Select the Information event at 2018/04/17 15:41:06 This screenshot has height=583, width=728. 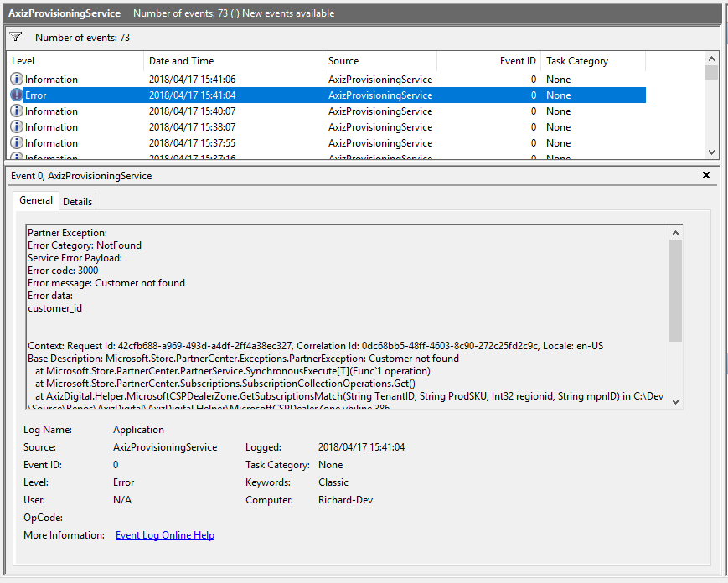(326, 79)
